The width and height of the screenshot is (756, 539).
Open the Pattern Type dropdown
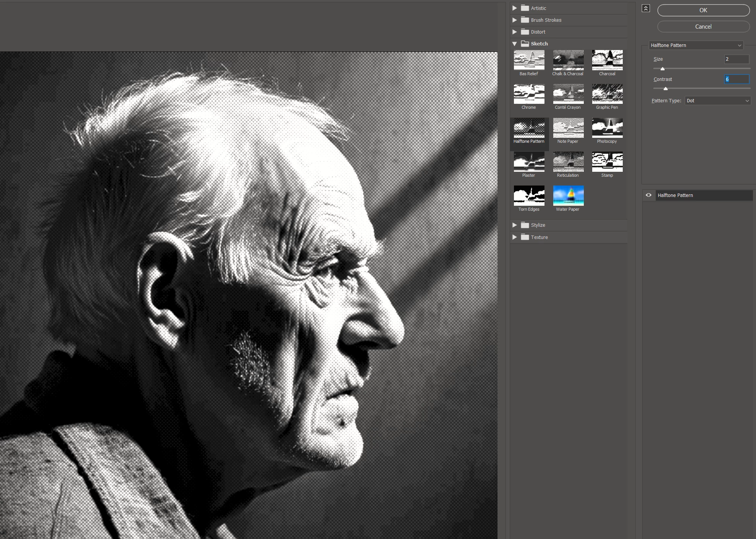tap(717, 101)
